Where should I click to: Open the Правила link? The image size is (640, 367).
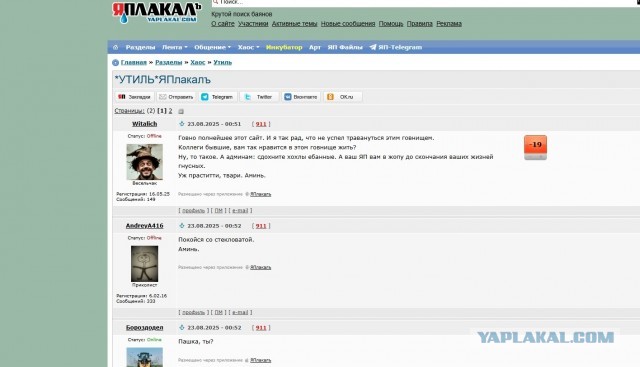[x=420, y=24]
